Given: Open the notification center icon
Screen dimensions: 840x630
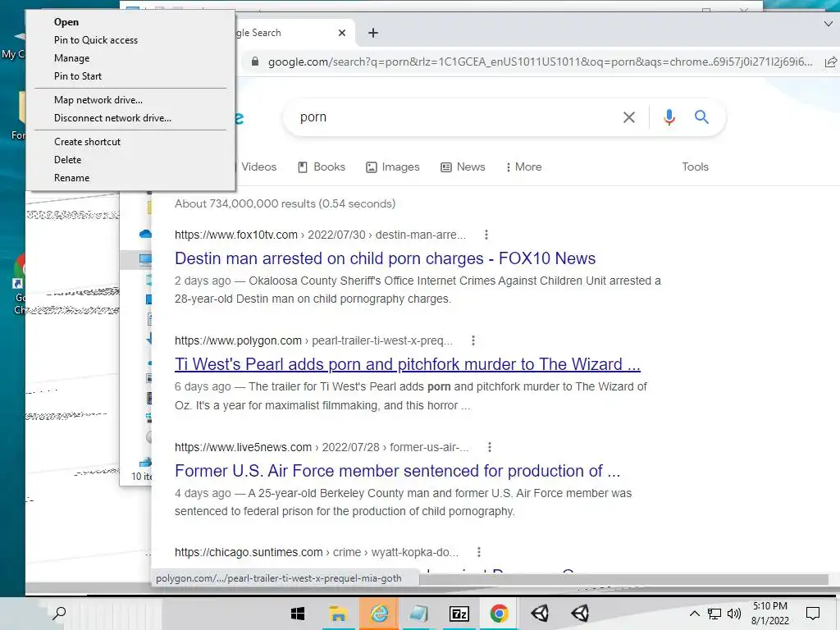Looking at the screenshot, I should (x=813, y=614).
